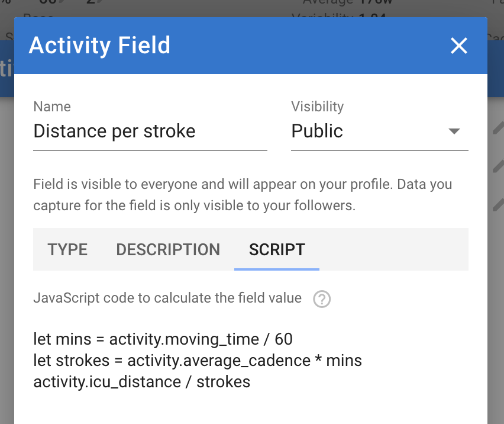Select the SCRIPT tab
Viewport: 504px width, 424px height.
click(x=277, y=249)
